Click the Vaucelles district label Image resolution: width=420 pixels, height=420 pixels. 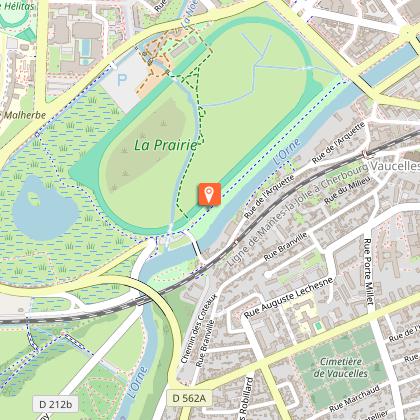pyautogui.click(x=395, y=166)
